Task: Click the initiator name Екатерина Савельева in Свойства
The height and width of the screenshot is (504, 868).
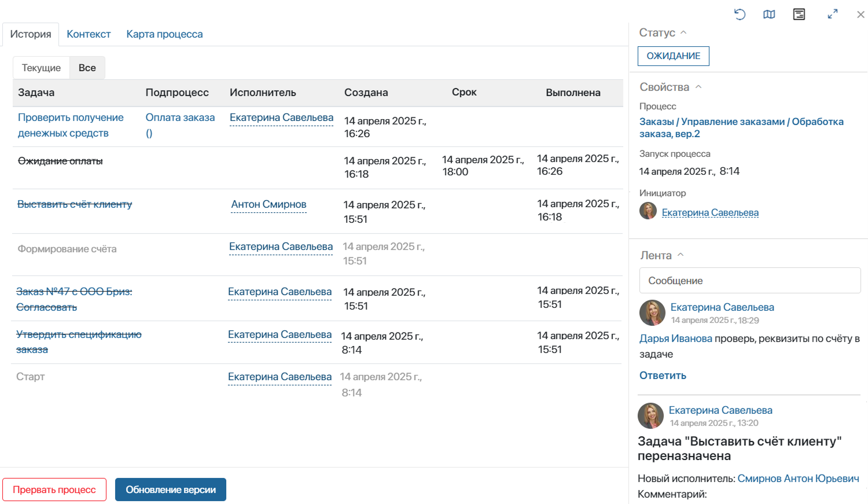Action: tap(710, 213)
